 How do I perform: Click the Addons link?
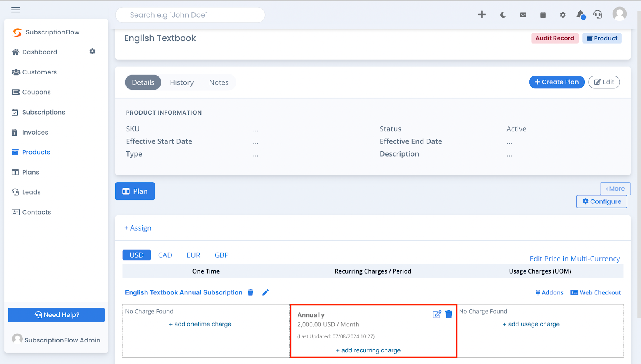click(x=550, y=292)
